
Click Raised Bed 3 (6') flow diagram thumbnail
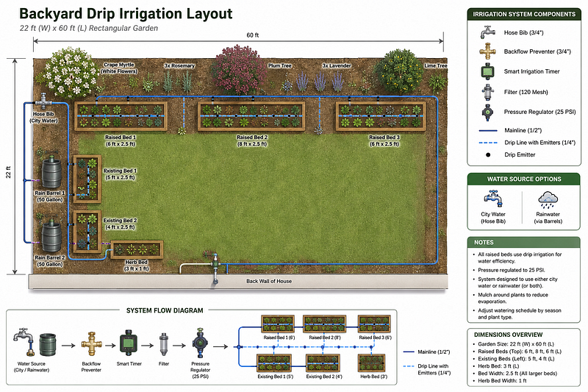tap(375, 324)
